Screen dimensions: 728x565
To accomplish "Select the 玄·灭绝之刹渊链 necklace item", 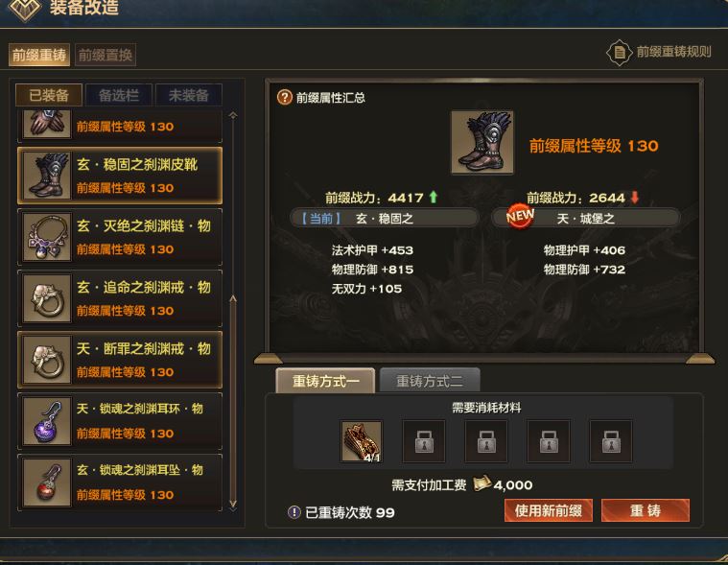I will tap(120, 237).
